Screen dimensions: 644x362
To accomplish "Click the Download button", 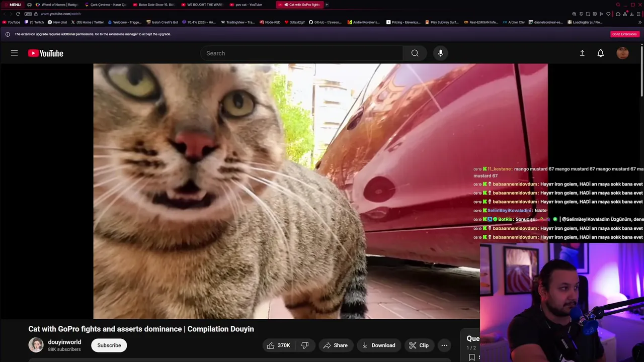I will pos(378,345).
